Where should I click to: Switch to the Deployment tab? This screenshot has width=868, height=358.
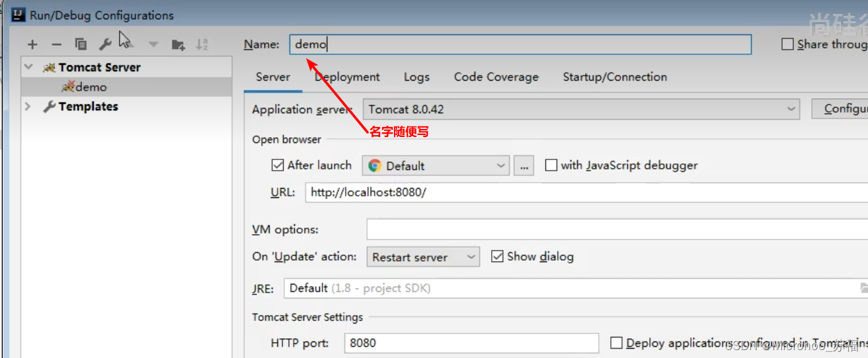[347, 77]
